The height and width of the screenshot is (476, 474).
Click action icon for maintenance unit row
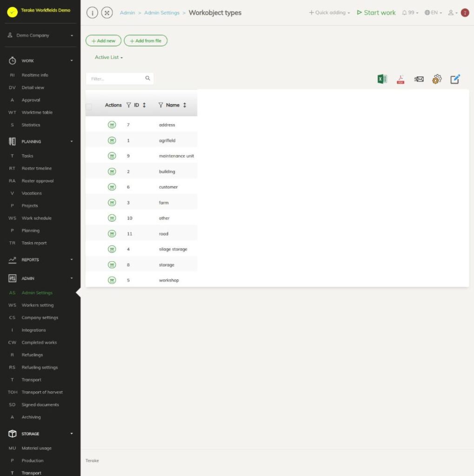pyautogui.click(x=112, y=156)
